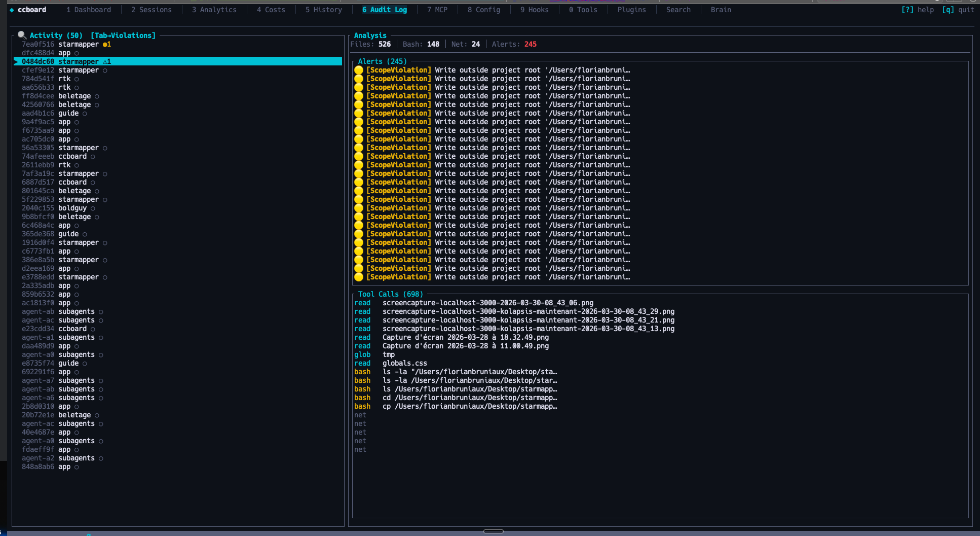This screenshot has height=536, width=980.
Task: Open the Search tab
Action: click(x=679, y=10)
